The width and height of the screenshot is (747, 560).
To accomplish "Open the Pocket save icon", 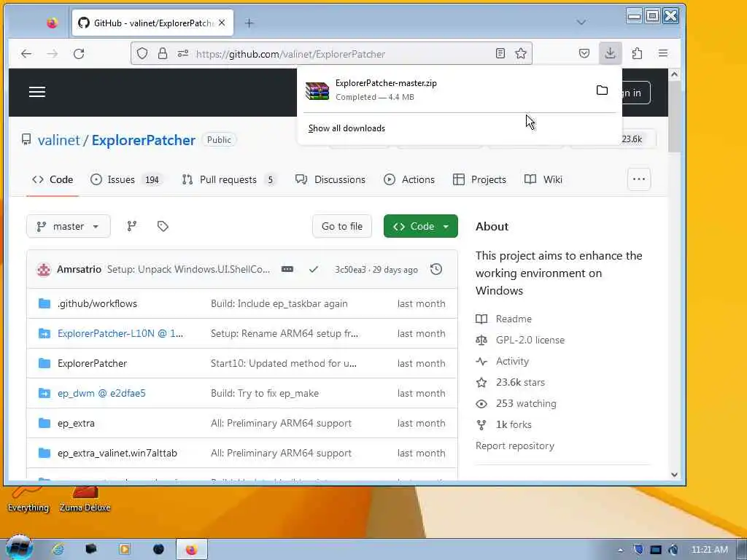I will point(584,54).
